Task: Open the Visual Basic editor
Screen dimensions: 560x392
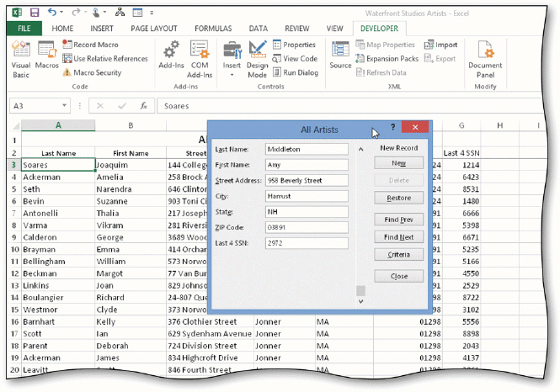Action: [x=21, y=59]
